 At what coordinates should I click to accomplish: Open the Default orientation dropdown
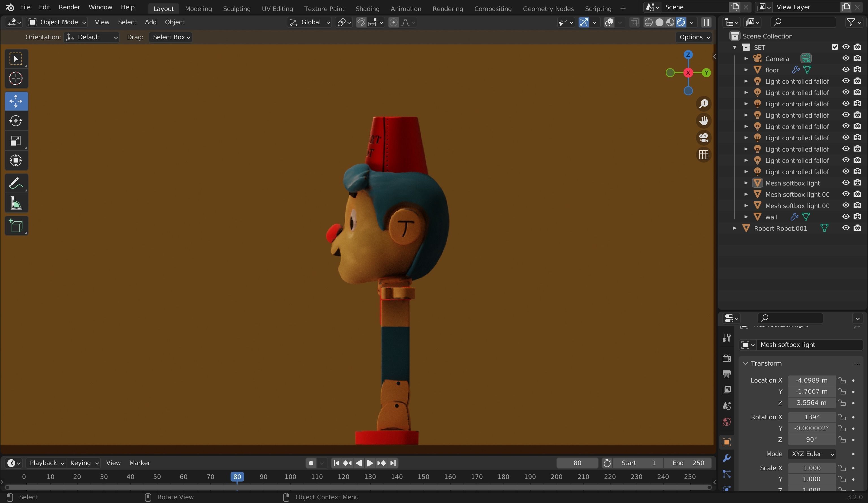[x=92, y=37]
